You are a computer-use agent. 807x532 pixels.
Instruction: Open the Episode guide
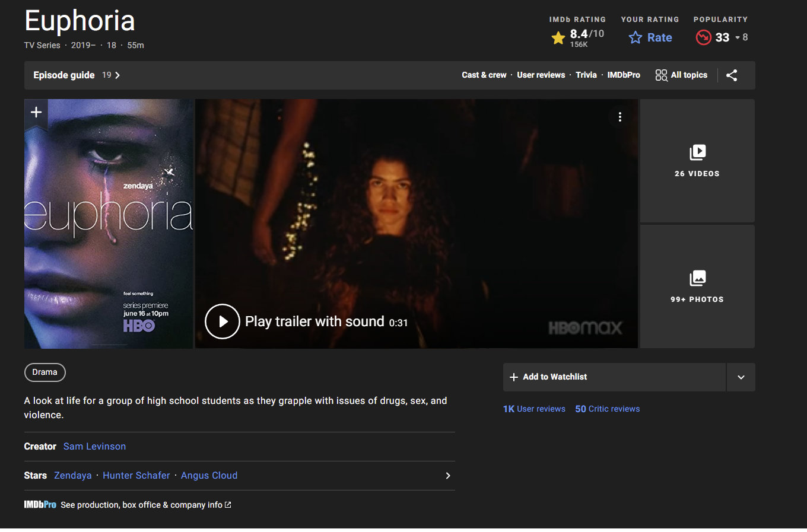click(x=64, y=75)
